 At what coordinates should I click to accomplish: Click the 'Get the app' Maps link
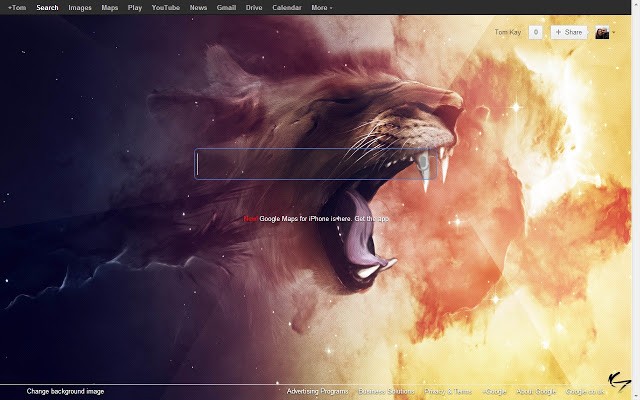pyautogui.click(x=371, y=218)
